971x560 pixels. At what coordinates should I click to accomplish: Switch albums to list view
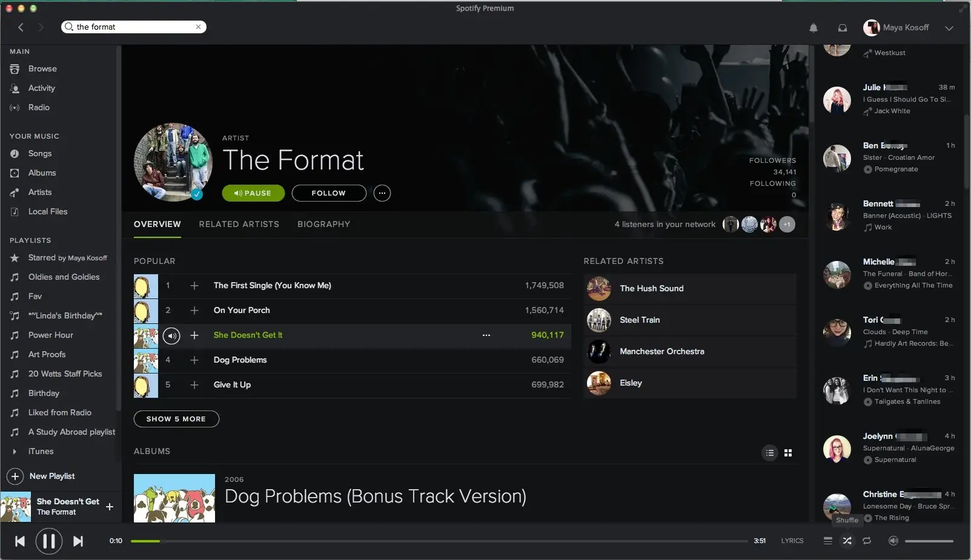[770, 453]
